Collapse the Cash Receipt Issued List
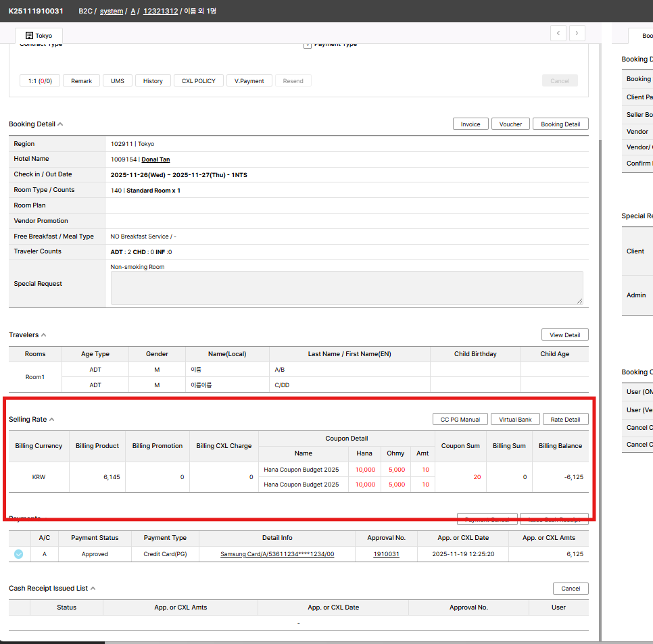Screen dimensions: 653x644 (93, 589)
